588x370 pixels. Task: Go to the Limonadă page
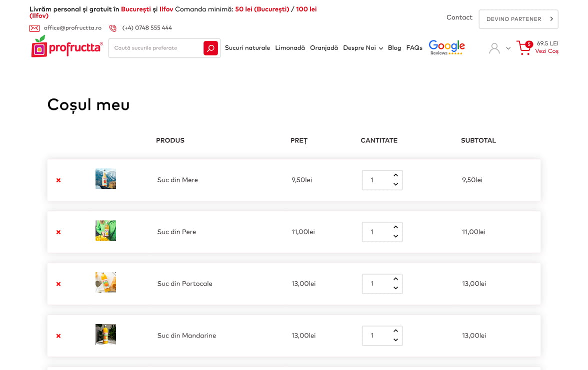(289, 48)
